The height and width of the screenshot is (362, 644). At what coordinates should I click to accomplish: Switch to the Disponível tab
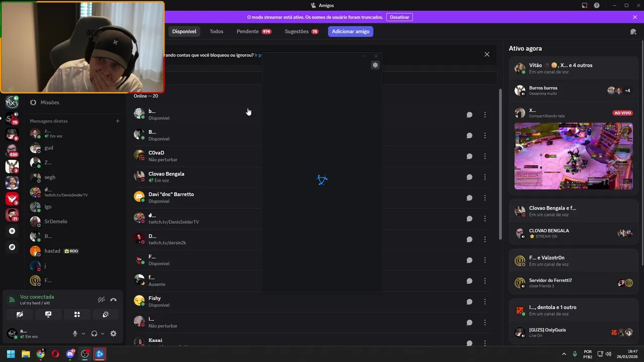pyautogui.click(x=184, y=31)
